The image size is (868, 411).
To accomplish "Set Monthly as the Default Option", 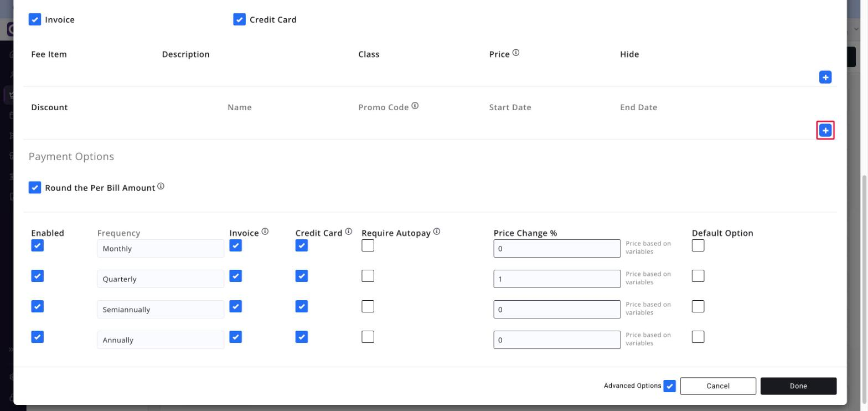I will tap(698, 245).
